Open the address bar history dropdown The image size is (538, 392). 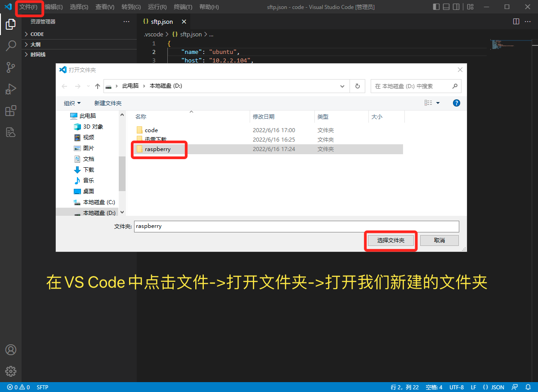click(x=342, y=86)
